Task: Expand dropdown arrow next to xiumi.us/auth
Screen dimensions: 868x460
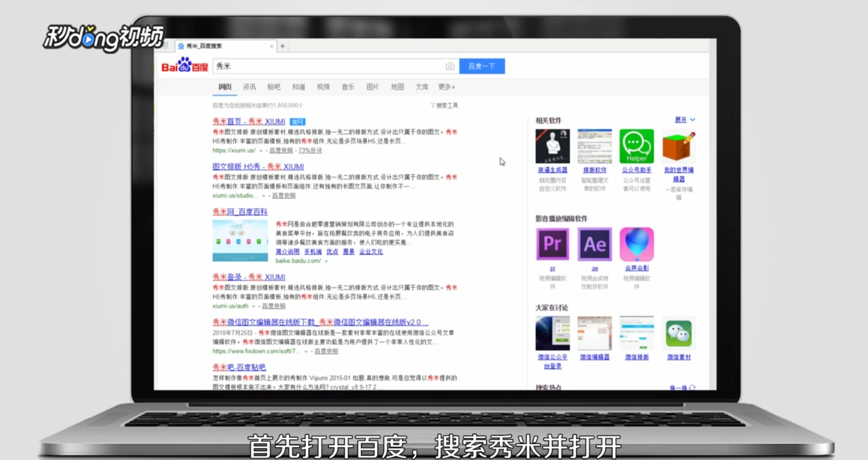Action: coord(254,306)
